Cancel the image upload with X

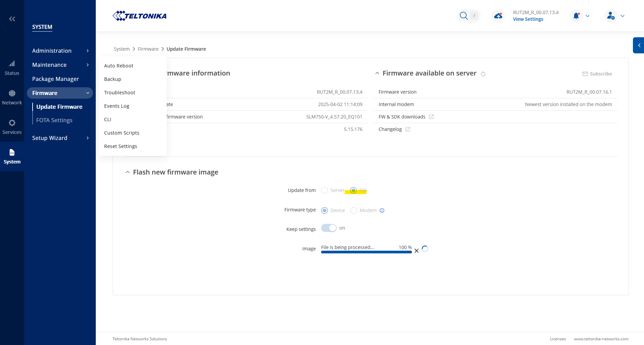(x=417, y=251)
